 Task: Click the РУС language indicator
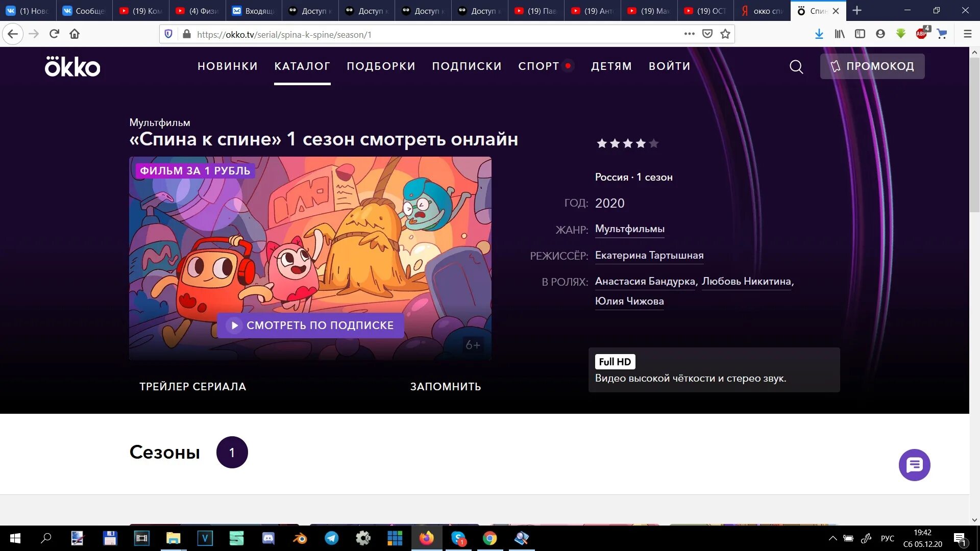coord(888,539)
